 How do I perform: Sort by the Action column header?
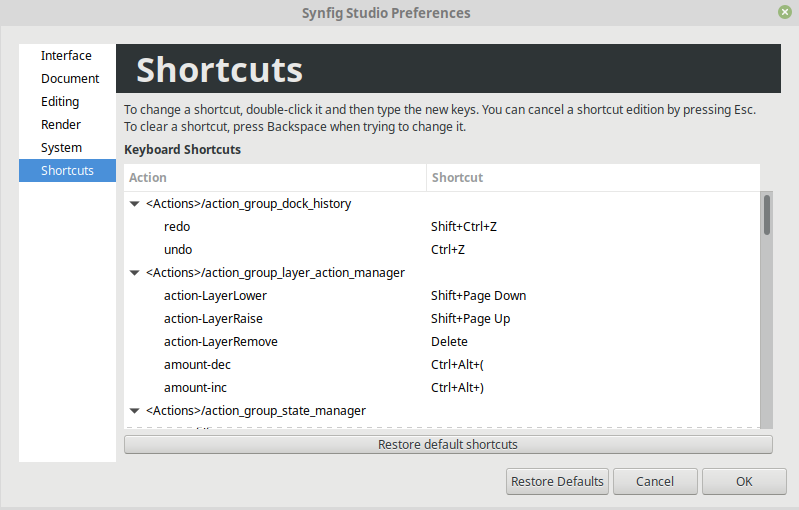(275, 177)
